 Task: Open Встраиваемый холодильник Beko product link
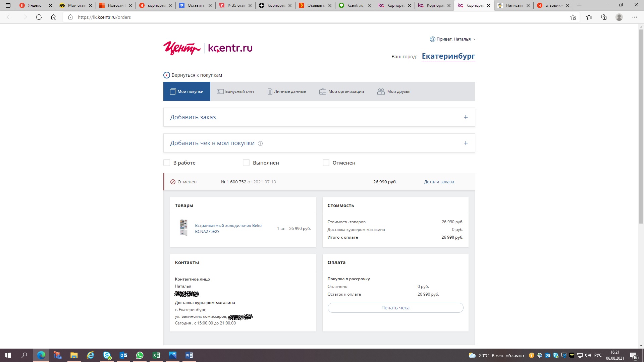(x=228, y=228)
